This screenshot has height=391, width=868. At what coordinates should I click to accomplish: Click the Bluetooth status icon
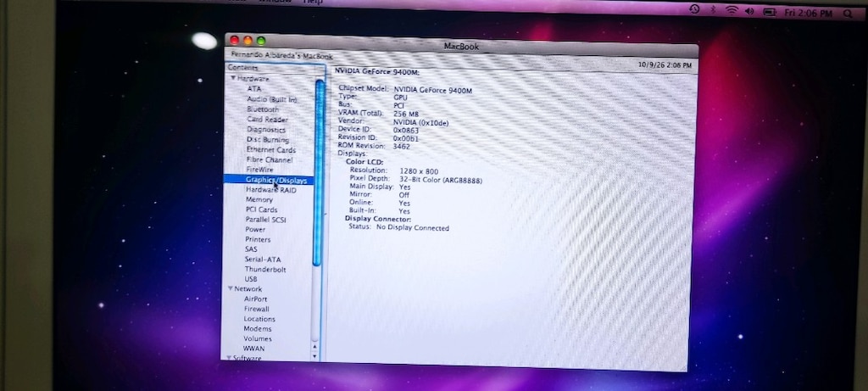coord(713,10)
